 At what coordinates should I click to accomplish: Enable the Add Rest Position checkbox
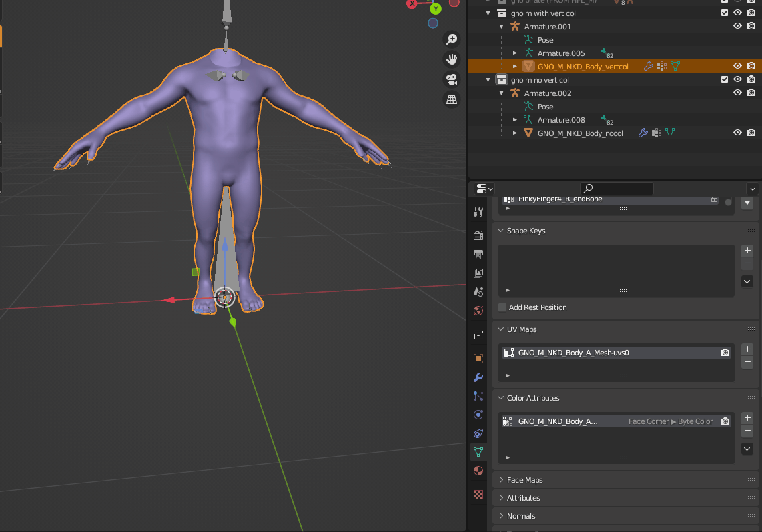(x=502, y=307)
